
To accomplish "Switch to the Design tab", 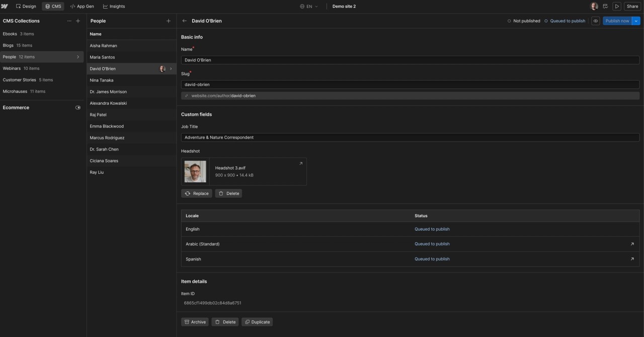I will pos(26,7).
